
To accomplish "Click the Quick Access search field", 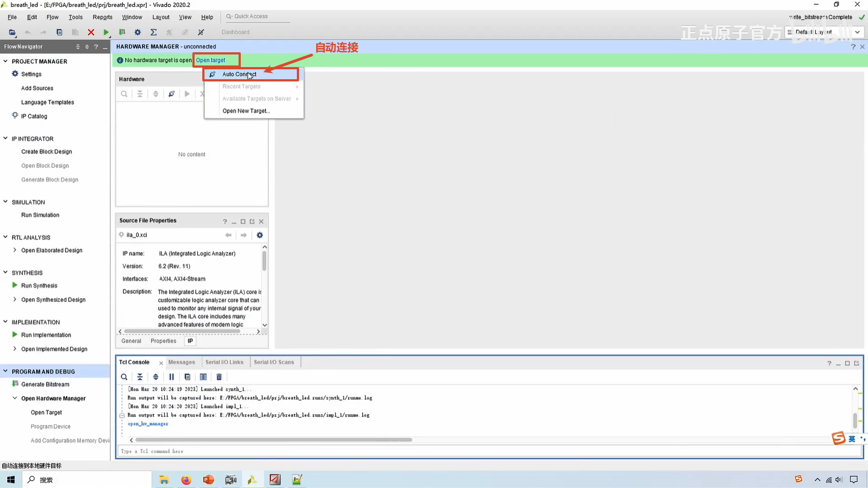I will (257, 17).
